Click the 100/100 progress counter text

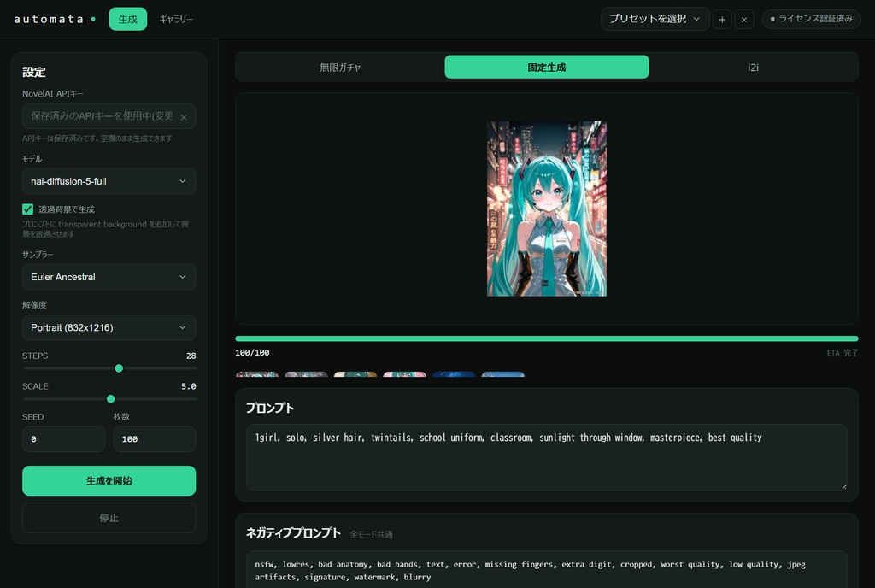coord(252,353)
